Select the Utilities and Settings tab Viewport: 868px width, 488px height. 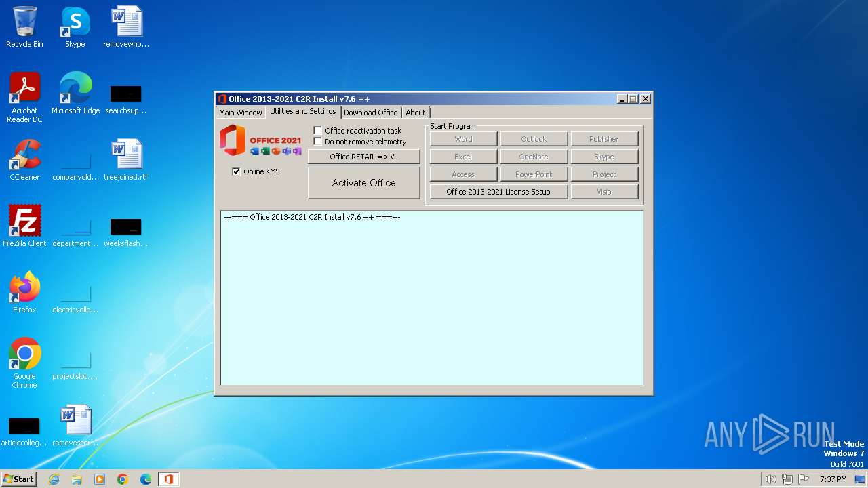tap(302, 111)
